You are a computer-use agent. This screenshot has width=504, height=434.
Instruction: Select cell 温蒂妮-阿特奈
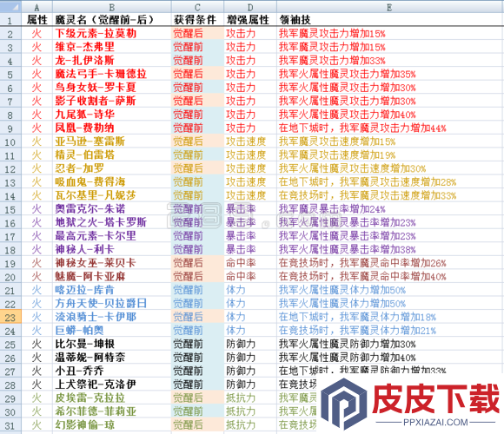pos(112,357)
